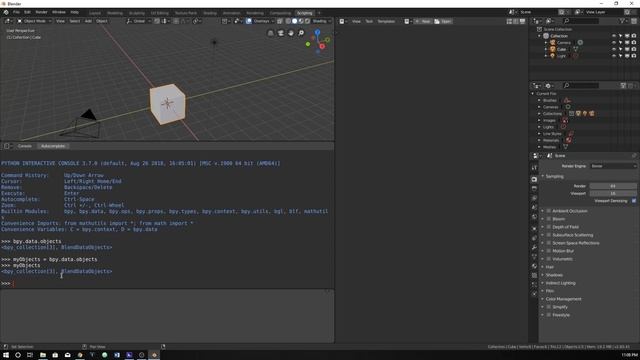Enable Screen Space Reflections checkbox
The image size is (640, 360).
[549, 243]
